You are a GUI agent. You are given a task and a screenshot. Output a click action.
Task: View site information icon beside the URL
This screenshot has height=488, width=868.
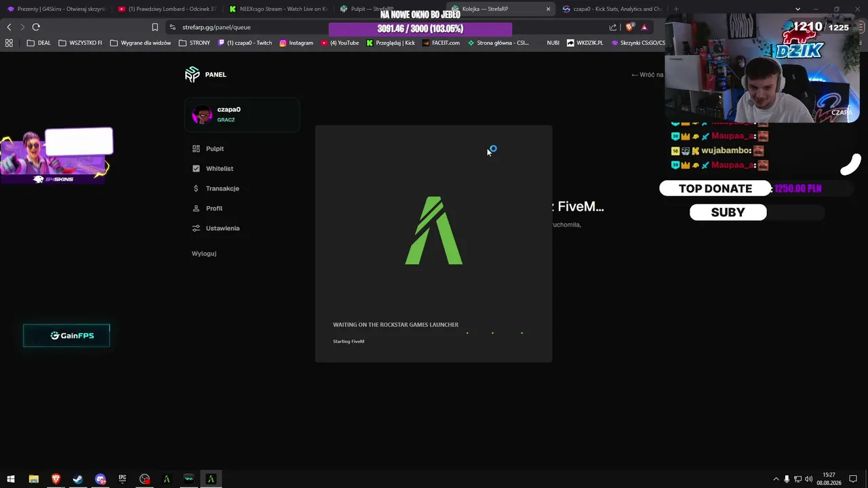pyautogui.click(x=173, y=27)
